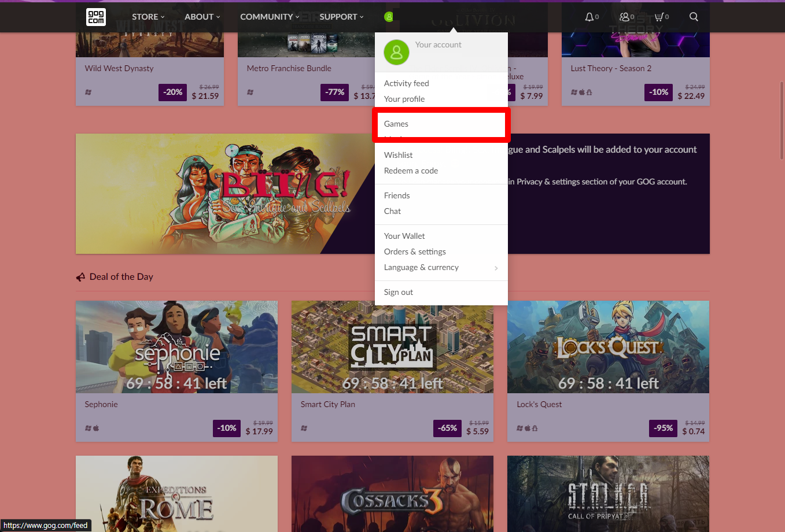Open Wild West Dynasty title link
The image size is (785, 532).
pyautogui.click(x=119, y=68)
